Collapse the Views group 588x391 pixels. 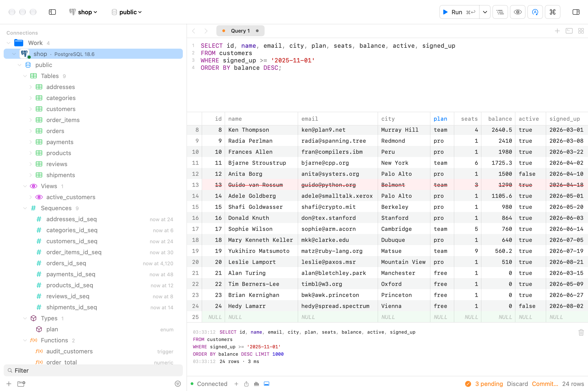25,186
